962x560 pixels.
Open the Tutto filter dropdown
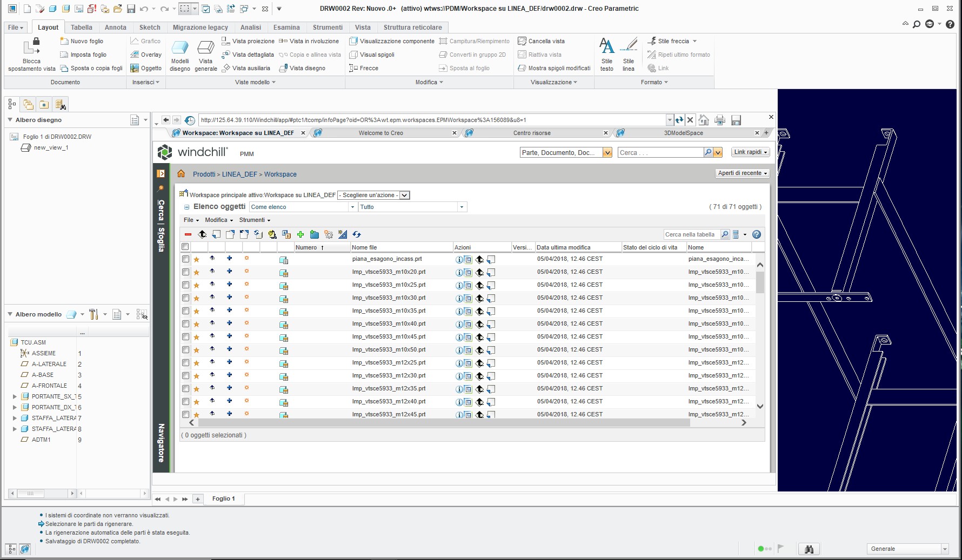coord(412,207)
